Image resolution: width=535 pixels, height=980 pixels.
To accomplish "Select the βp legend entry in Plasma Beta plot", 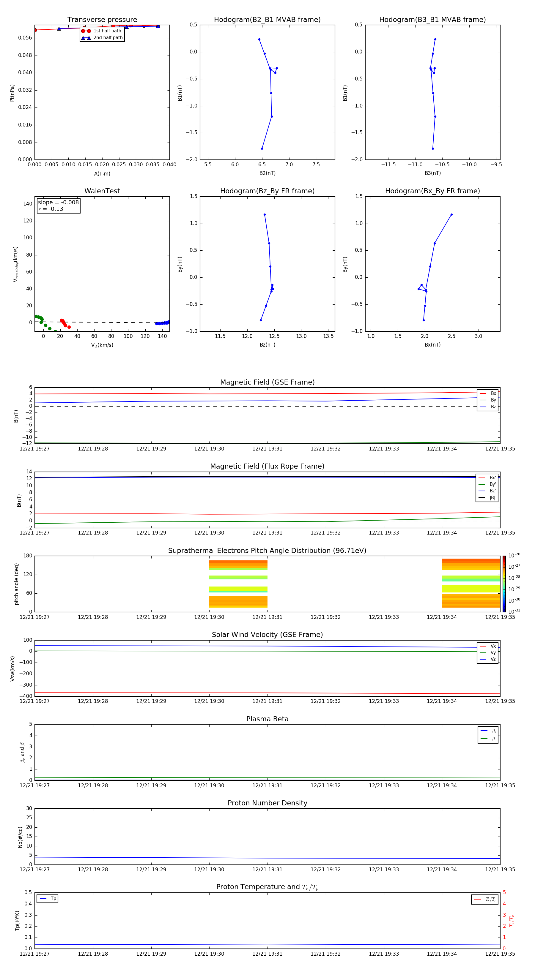I will (488, 731).
